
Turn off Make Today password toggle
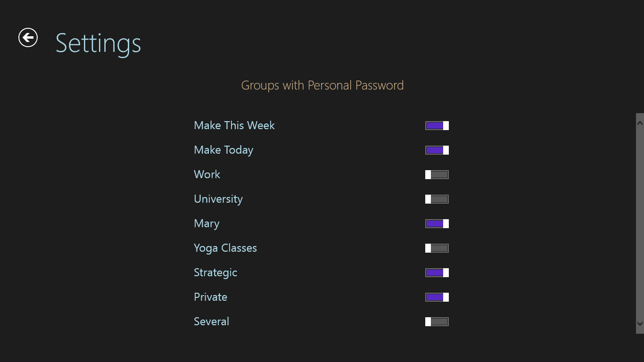tap(437, 150)
